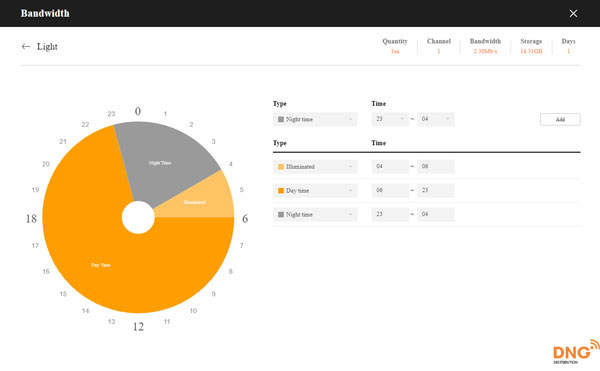The height and width of the screenshot is (371, 600).
Task: Select the Night time row start field 23
Action: 390,214
